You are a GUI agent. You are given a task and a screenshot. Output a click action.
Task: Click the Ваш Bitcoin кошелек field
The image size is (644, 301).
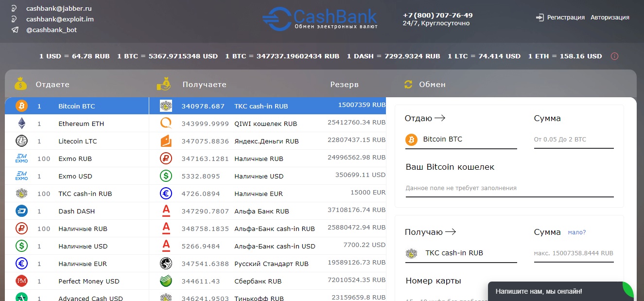509,188
